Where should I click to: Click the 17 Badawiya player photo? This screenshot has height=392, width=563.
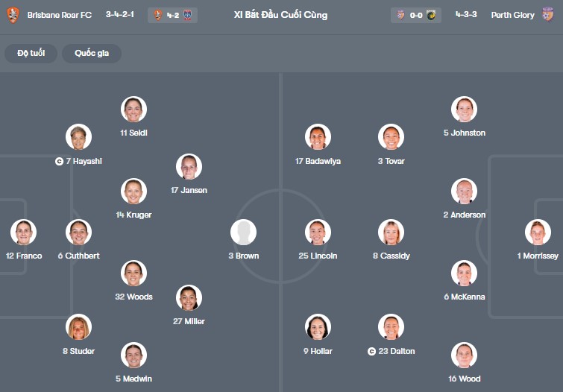[318, 137]
